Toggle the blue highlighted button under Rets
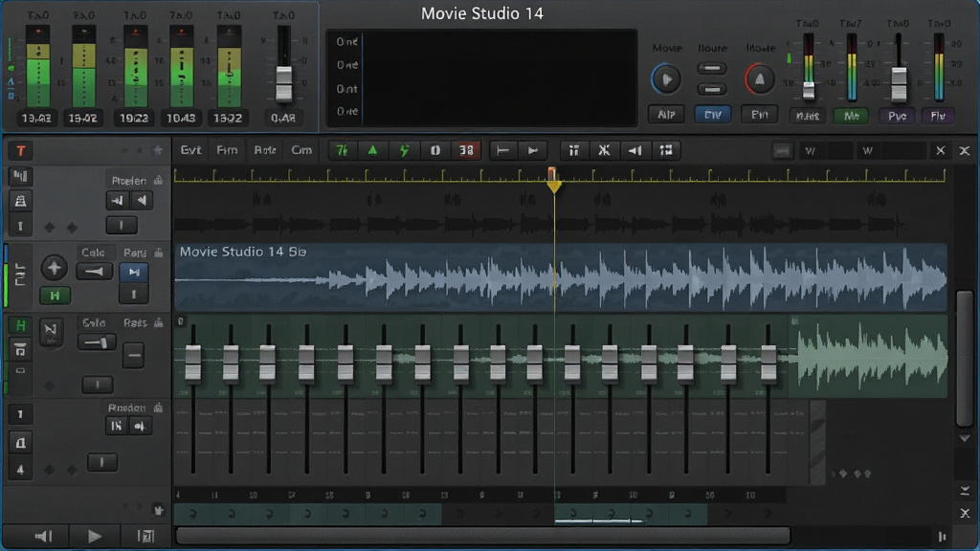Viewport: 980px width, 551px height. click(134, 272)
